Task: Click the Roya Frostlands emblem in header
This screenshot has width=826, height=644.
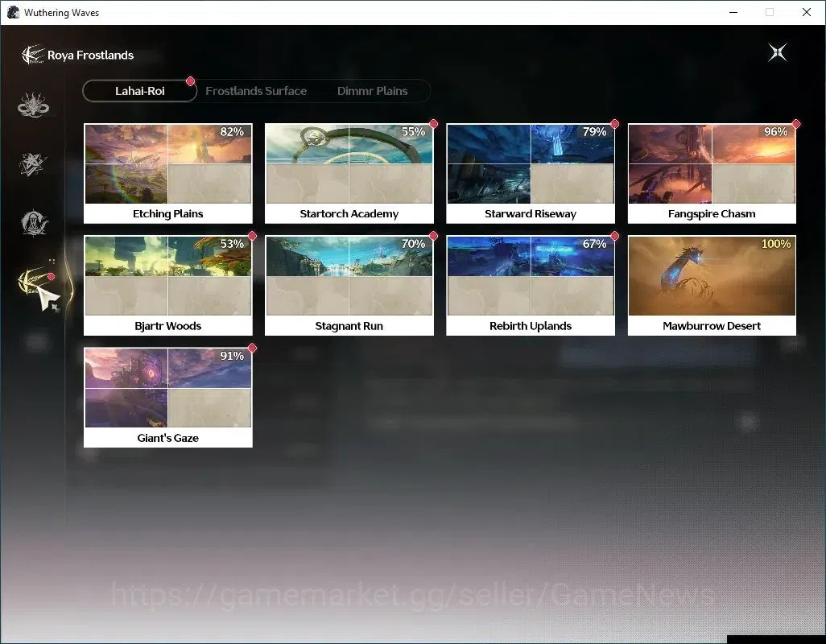Action: click(x=33, y=55)
